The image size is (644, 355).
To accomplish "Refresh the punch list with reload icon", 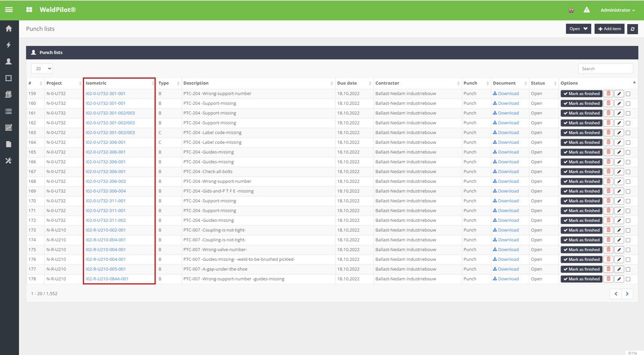I will pyautogui.click(x=633, y=29).
